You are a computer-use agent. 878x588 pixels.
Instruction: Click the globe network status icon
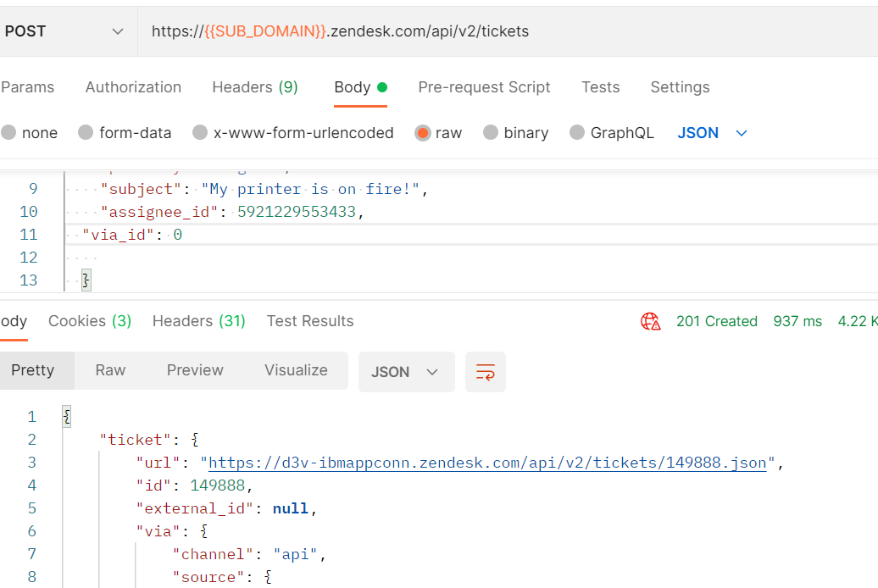(650, 321)
